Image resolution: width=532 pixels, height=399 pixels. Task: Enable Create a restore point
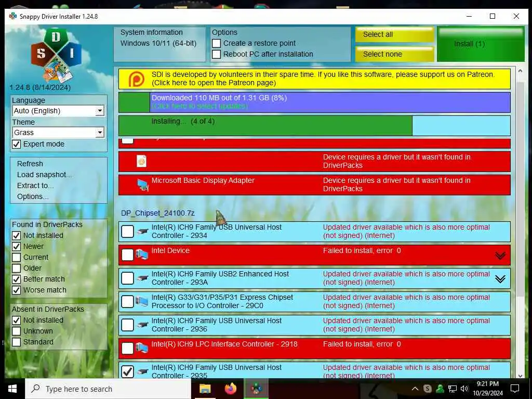tap(217, 44)
